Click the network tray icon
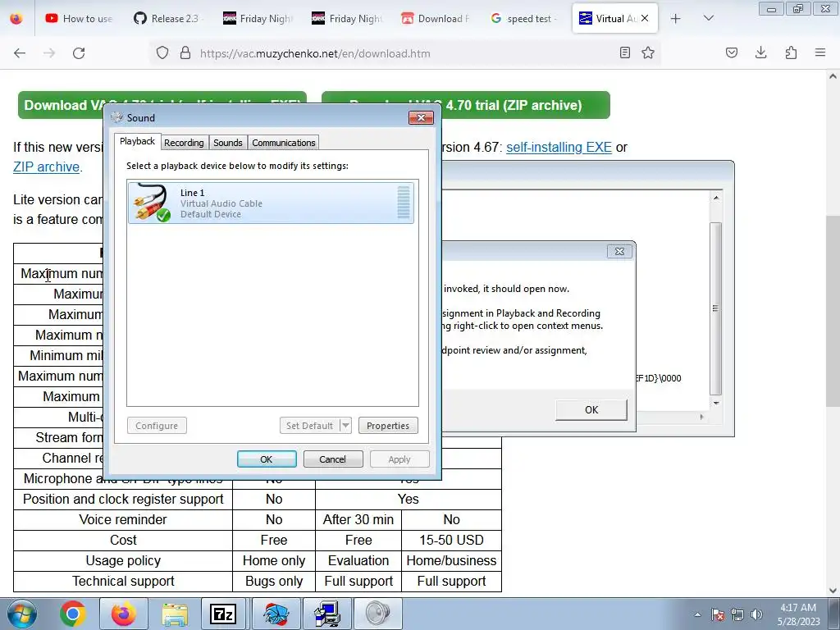Screen dimensions: 840x630 point(737,614)
